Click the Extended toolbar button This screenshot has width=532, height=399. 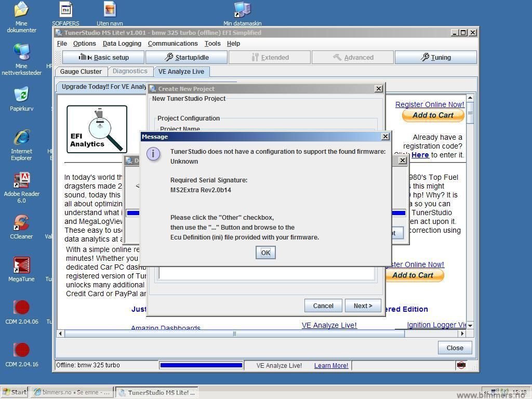(x=270, y=57)
